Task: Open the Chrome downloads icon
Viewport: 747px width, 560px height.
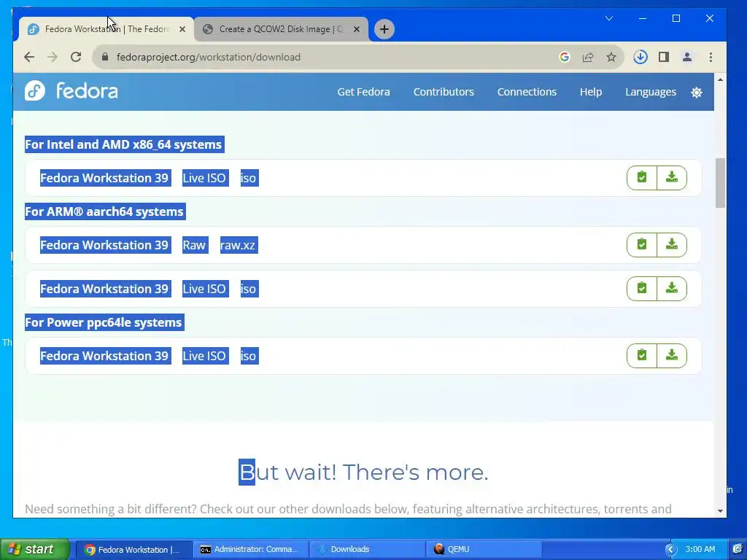Action: click(640, 57)
